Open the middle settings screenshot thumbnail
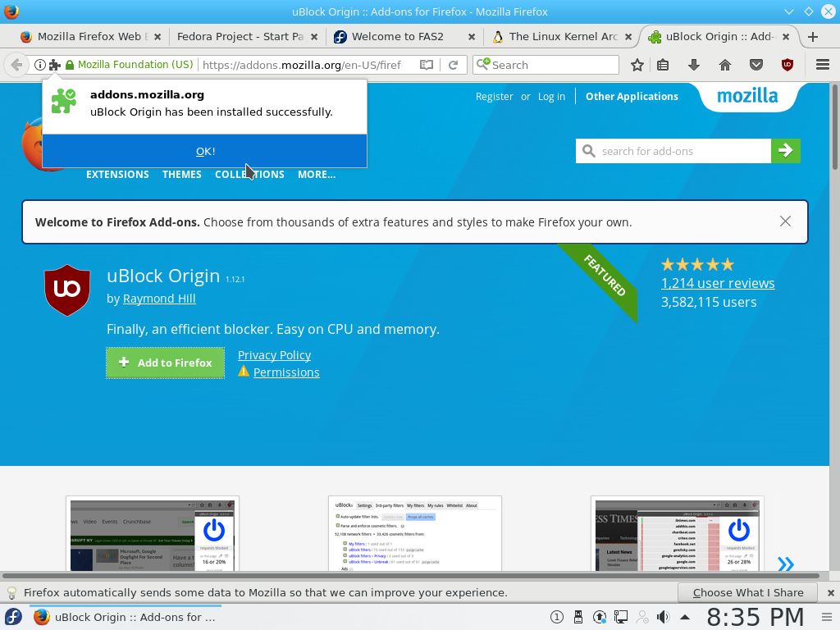The width and height of the screenshot is (840, 630). 414,534
